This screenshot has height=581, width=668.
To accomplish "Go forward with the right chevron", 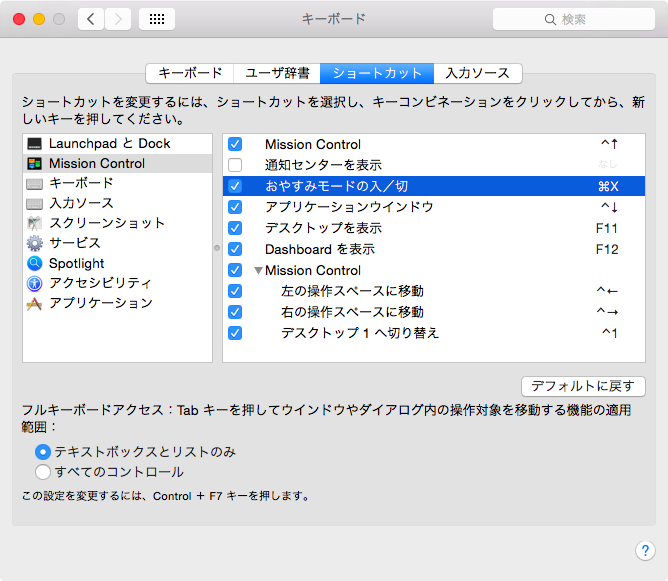I will click(118, 19).
